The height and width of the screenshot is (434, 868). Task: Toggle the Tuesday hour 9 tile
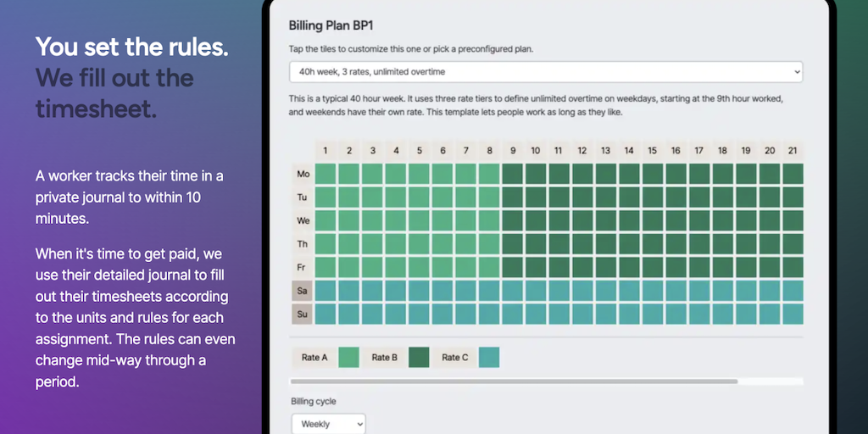pos(512,198)
